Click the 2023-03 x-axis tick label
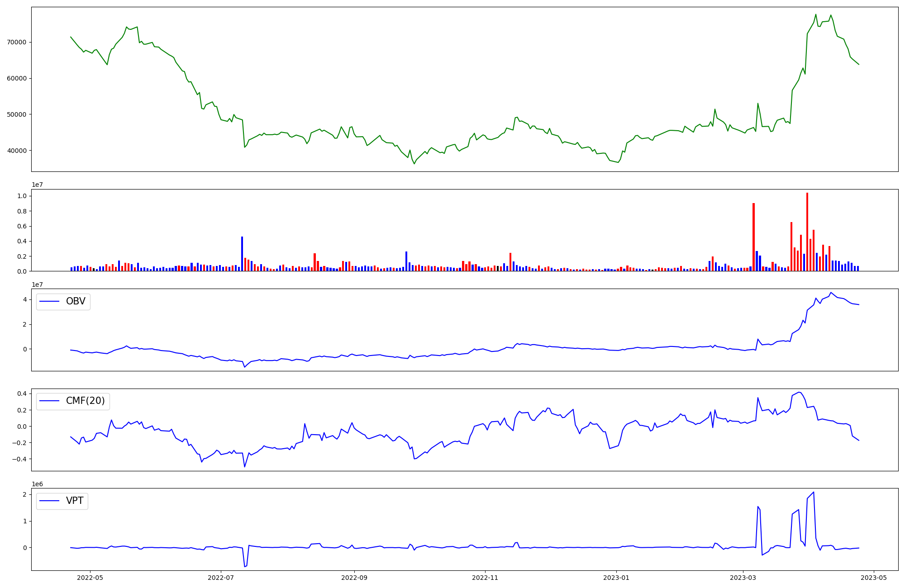Viewport: 905px width, 588px height. tap(743, 577)
